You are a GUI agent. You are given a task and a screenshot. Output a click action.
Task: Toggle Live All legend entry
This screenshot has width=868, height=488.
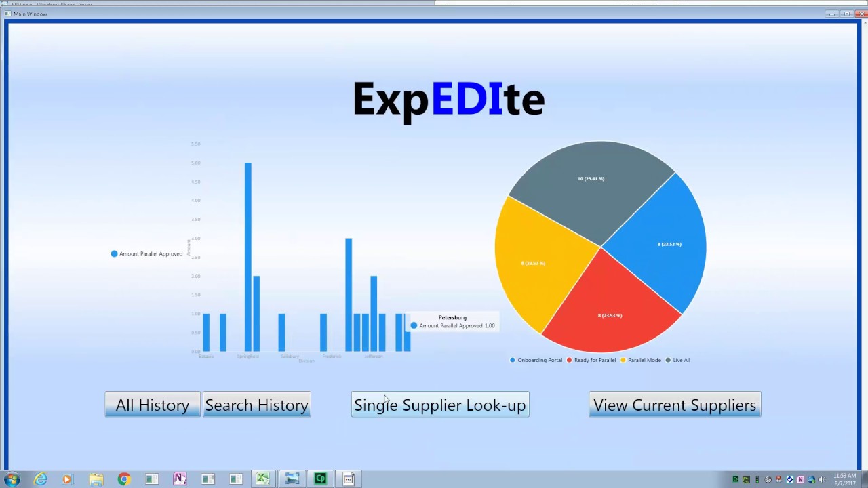[x=678, y=360]
